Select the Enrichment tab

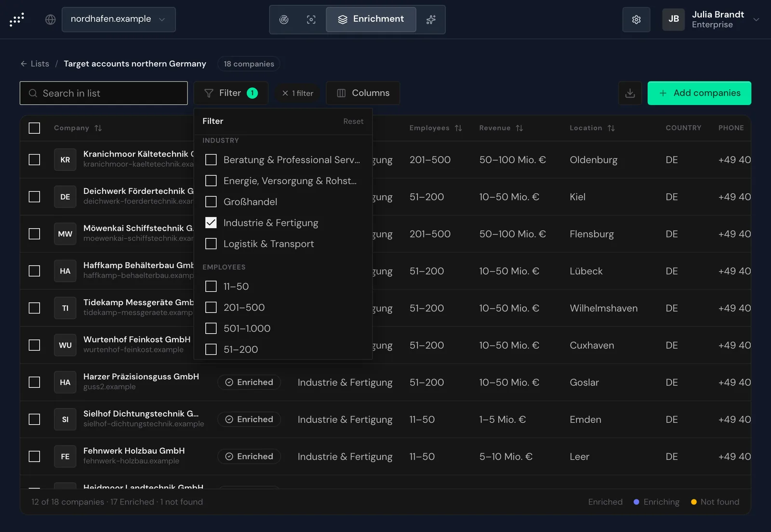[371, 19]
